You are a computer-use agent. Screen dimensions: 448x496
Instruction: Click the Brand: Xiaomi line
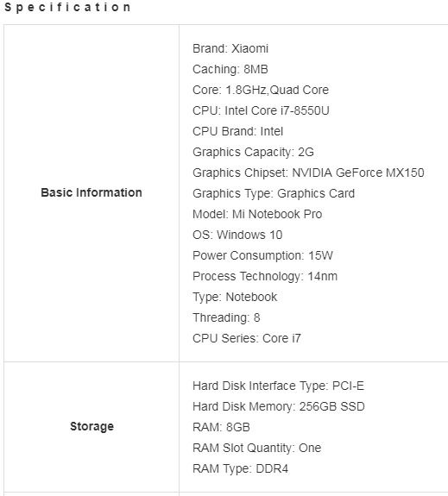pyautogui.click(x=230, y=48)
